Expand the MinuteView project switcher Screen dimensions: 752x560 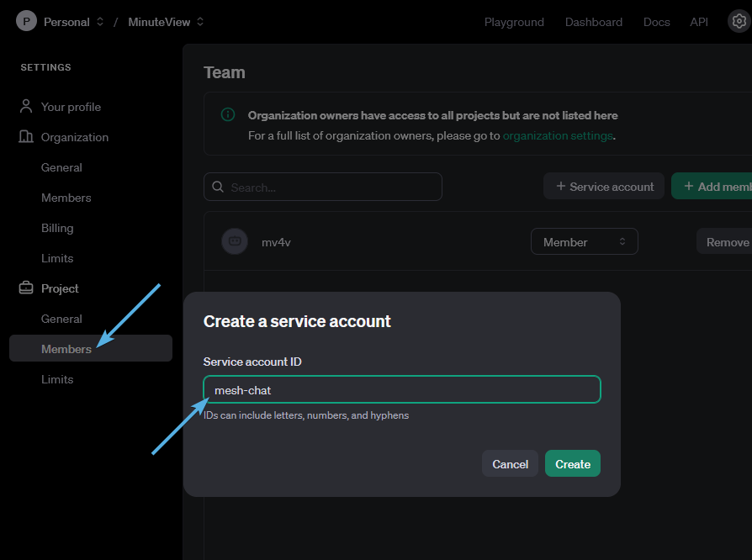(199, 22)
